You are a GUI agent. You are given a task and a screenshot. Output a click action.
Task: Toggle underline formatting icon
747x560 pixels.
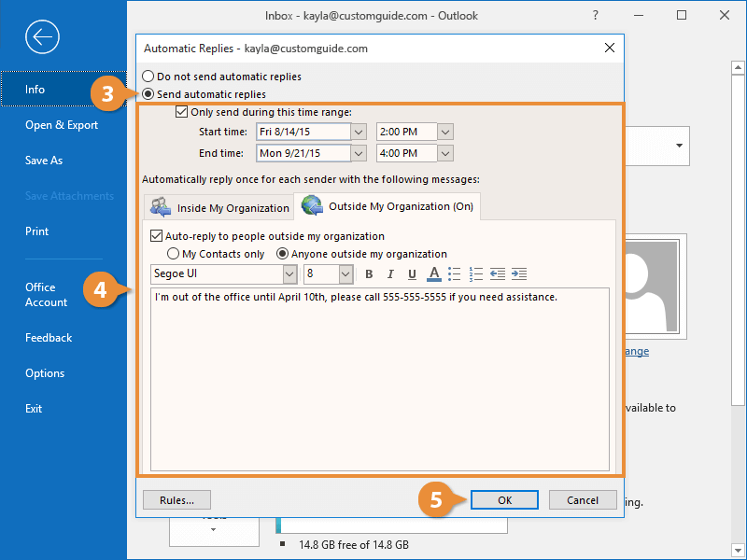point(410,274)
